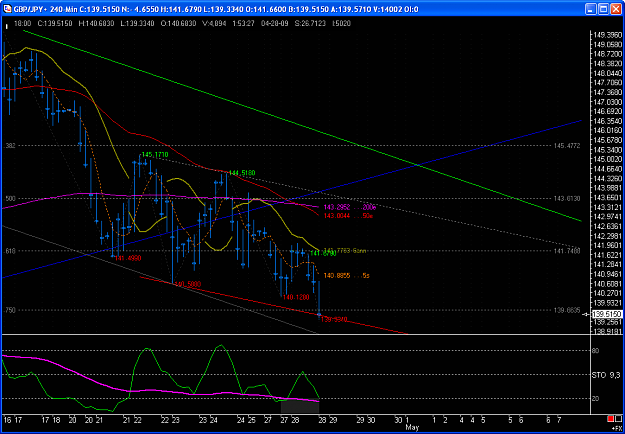The width and height of the screenshot is (625, 434).
Task: Click the hollow white square beside the red square
Action: pos(619,419)
